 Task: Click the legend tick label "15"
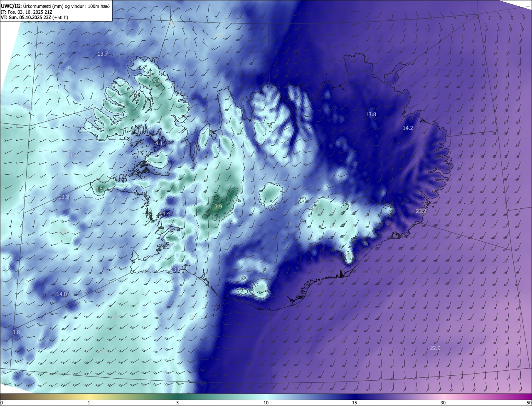355,403
